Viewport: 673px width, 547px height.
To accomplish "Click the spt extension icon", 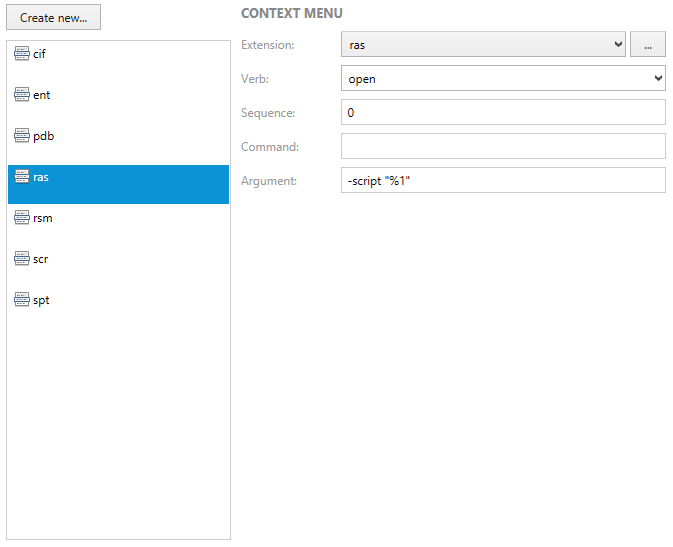I will 22,300.
